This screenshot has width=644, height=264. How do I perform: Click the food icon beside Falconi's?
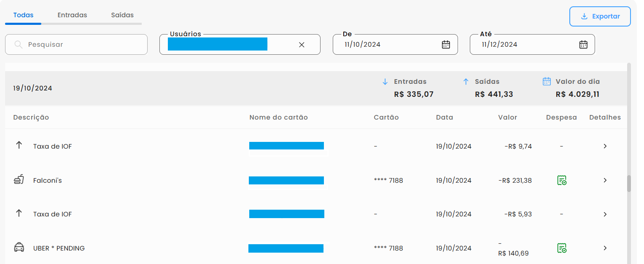click(19, 180)
